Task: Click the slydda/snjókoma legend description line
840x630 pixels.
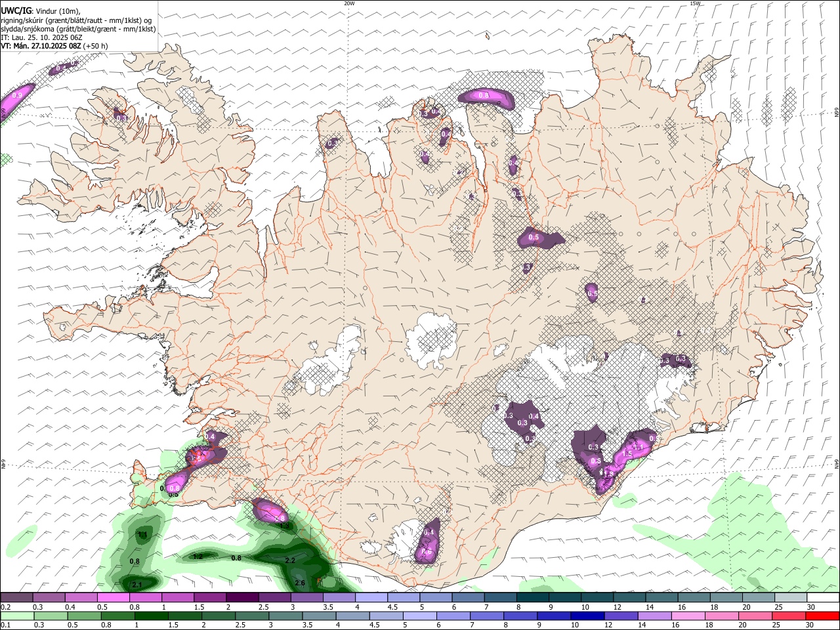Action: (78, 29)
